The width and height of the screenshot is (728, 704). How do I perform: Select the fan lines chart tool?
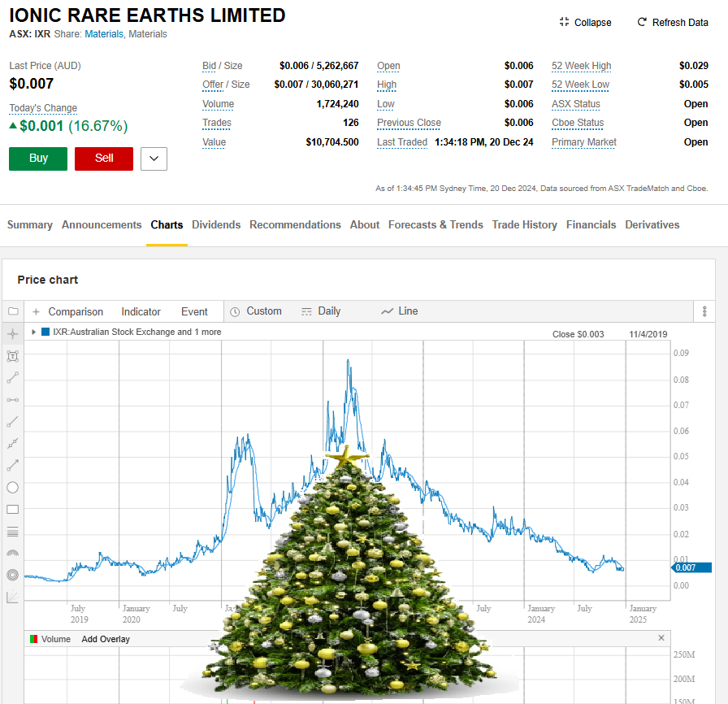tap(13, 598)
